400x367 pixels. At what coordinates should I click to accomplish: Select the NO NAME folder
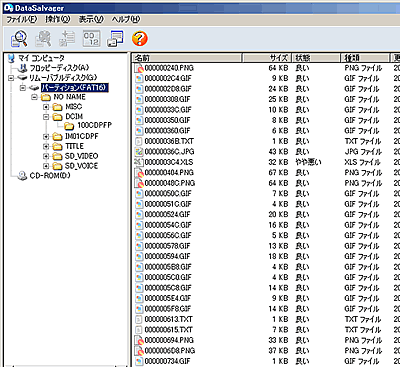click(69, 97)
